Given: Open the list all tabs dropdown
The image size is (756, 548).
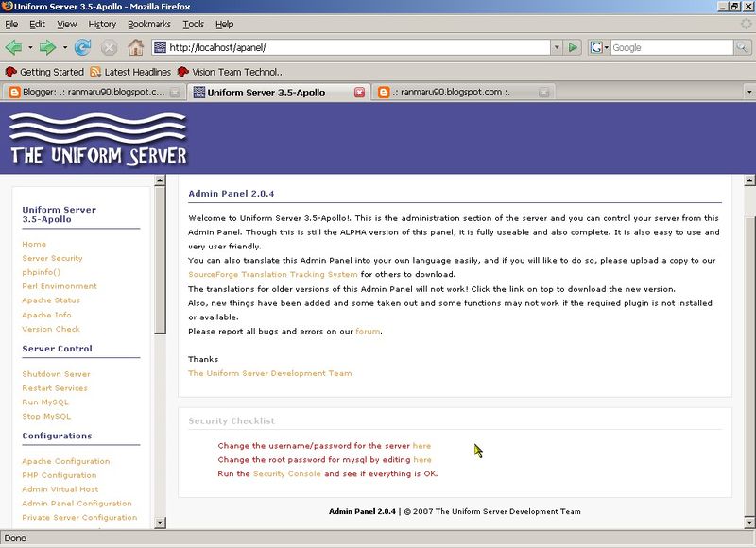Looking at the screenshot, I should [x=749, y=92].
